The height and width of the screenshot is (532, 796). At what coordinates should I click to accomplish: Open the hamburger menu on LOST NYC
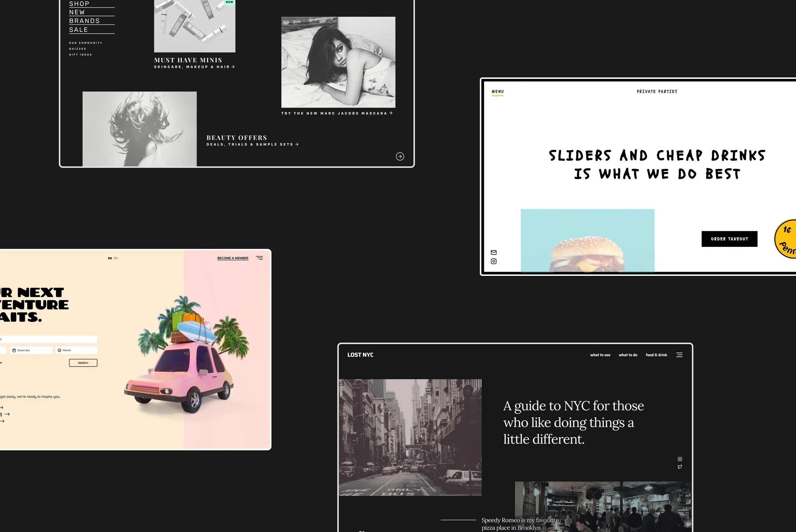click(679, 355)
